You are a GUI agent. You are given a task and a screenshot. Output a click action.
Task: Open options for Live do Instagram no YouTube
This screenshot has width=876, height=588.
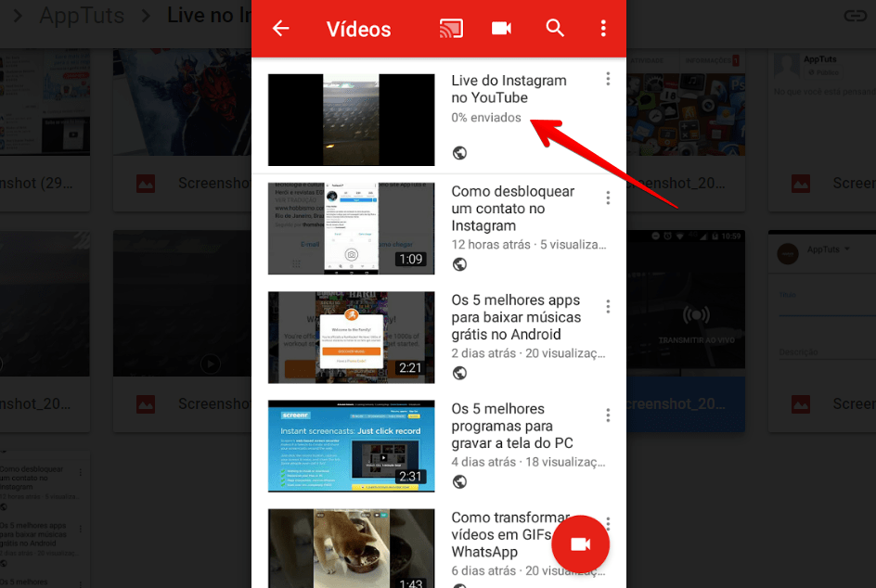[x=608, y=79]
